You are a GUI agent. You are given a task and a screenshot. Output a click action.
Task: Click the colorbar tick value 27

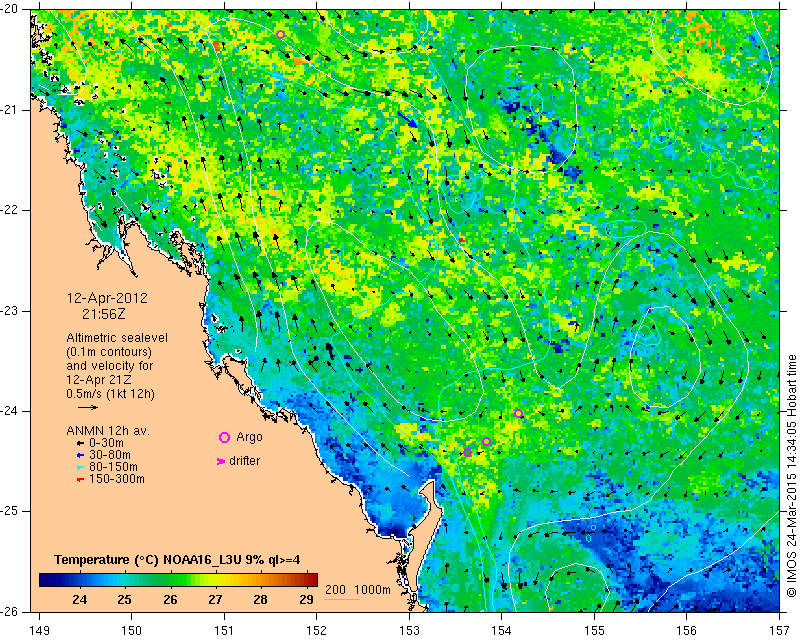(215, 599)
